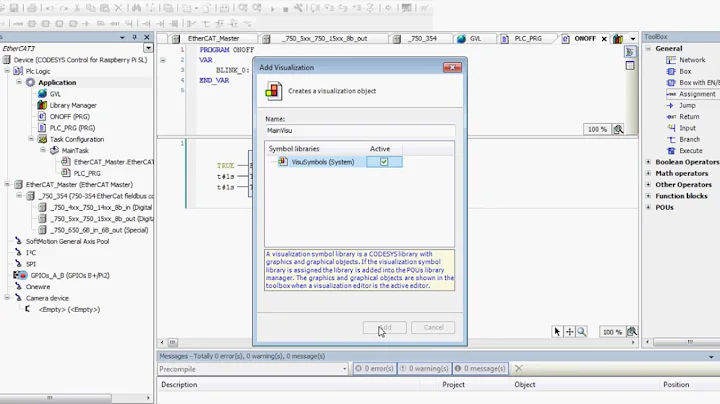Collapse the MainTask node
This screenshot has width=720, height=404.
[43, 150]
